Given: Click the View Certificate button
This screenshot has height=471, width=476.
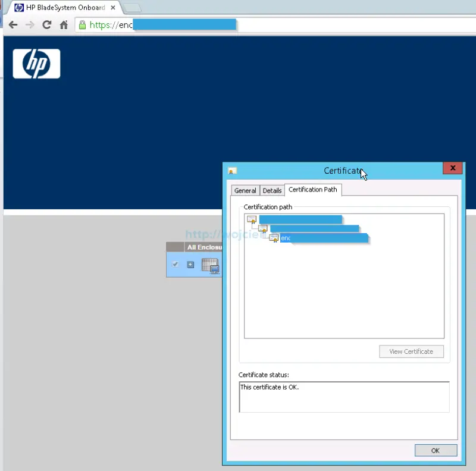Looking at the screenshot, I should 411,351.
